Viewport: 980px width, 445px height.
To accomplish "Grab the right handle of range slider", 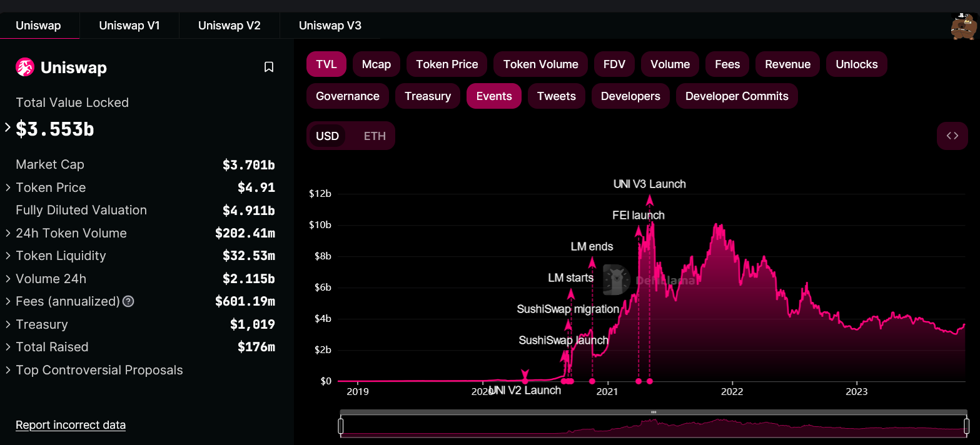I will pyautogui.click(x=966, y=426).
